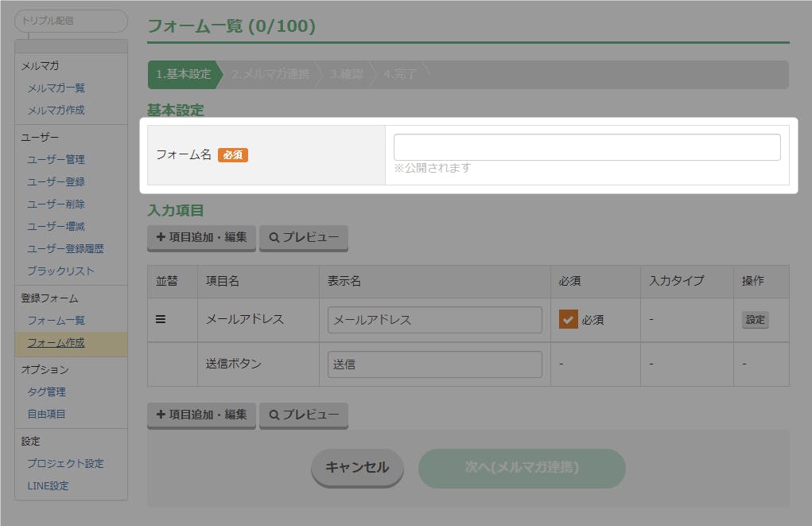This screenshot has width=812, height=526.
Task: Select step tab 3.確認
Action: point(347,74)
